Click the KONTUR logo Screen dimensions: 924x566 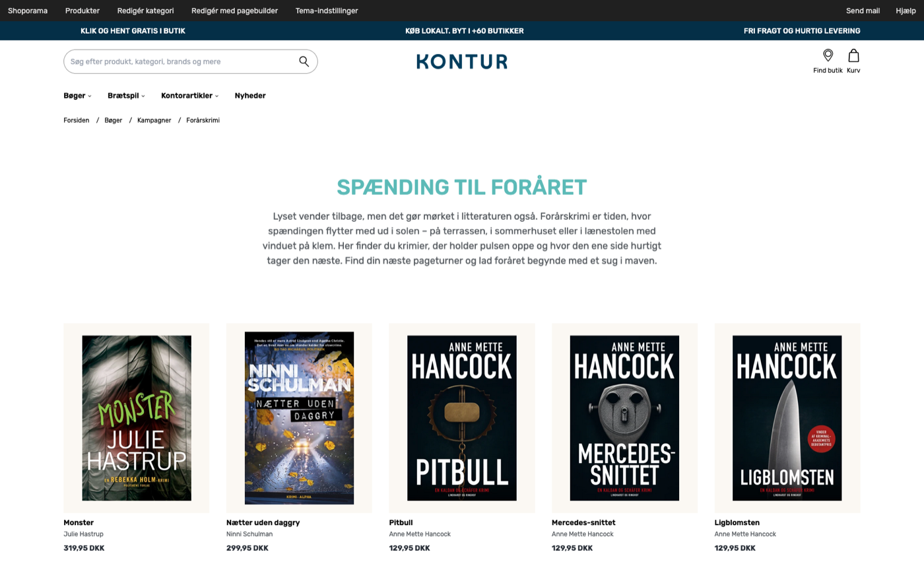coord(462,61)
